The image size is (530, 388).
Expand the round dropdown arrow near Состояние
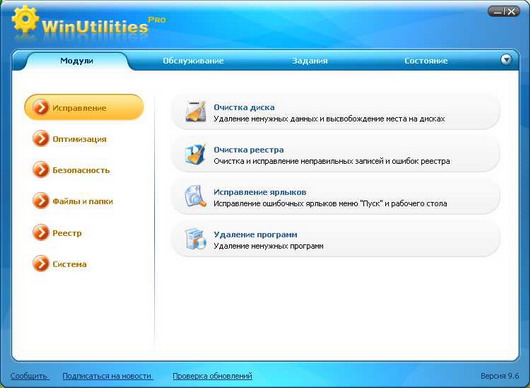click(x=506, y=60)
